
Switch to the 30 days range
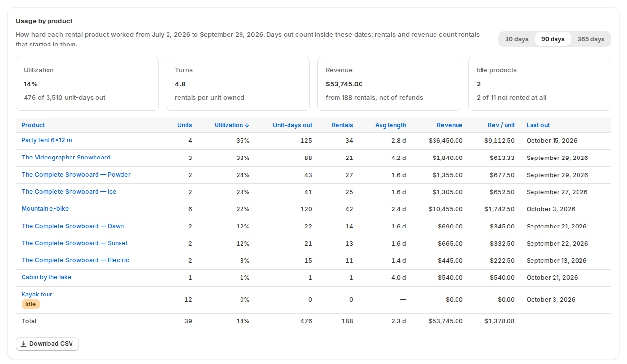517,39
